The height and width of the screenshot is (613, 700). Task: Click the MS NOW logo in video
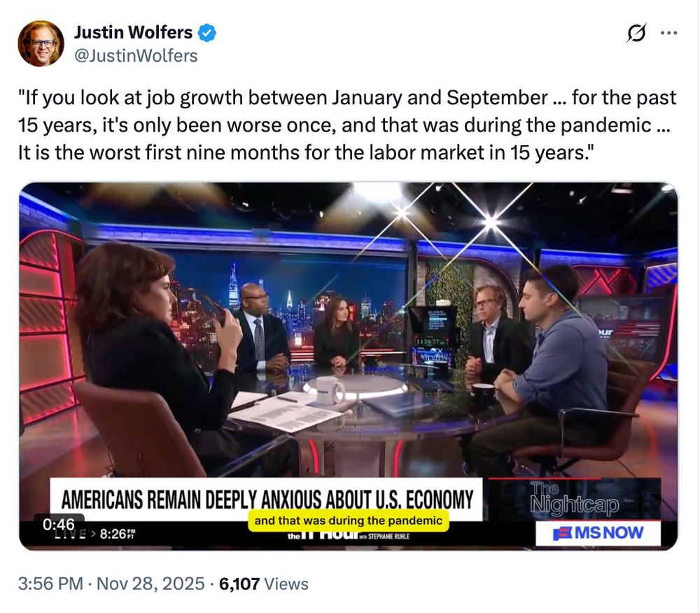pyautogui.click(x=598, y=533)
